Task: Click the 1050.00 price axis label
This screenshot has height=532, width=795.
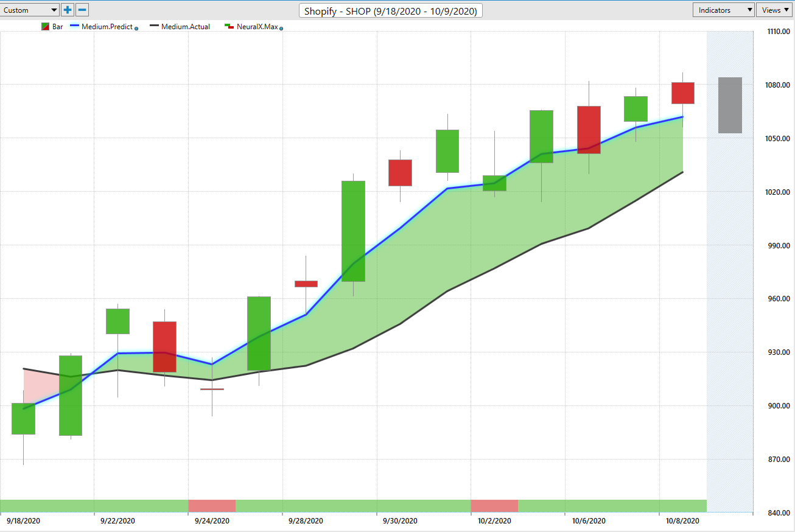Action: (x=777, y=139)
